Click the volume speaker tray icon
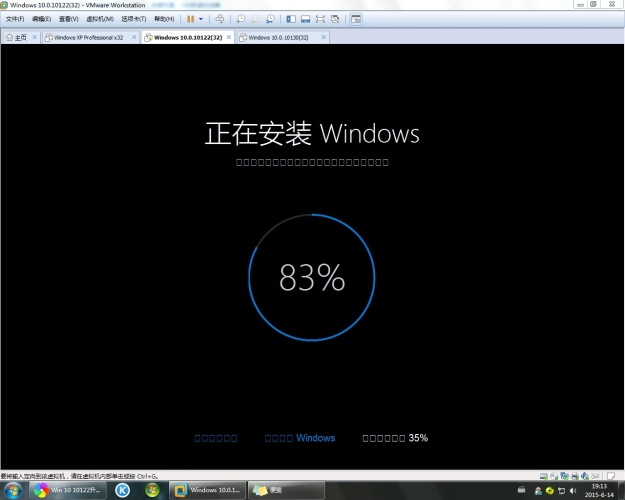This screenshot has height=500, width=625. [x=573, y=490]
